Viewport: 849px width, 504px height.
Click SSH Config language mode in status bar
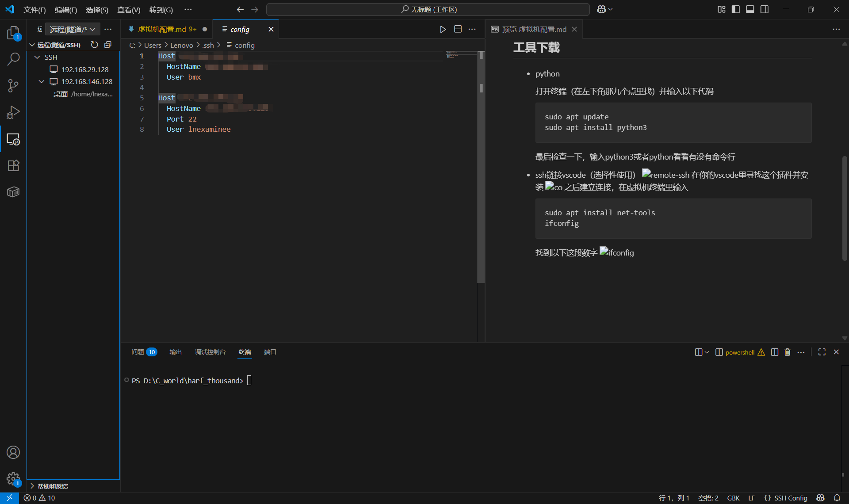[x=790, y=498]
